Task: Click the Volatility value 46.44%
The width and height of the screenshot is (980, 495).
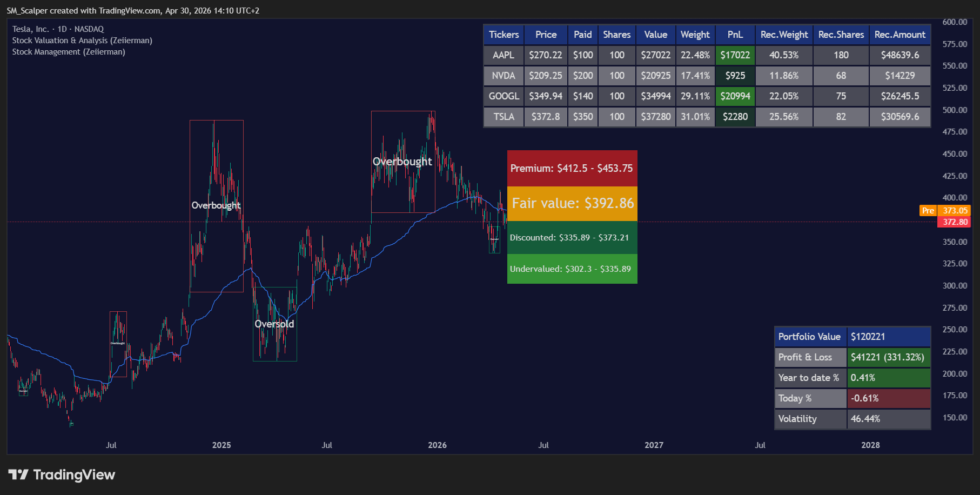Action: [x=889, y=419]
